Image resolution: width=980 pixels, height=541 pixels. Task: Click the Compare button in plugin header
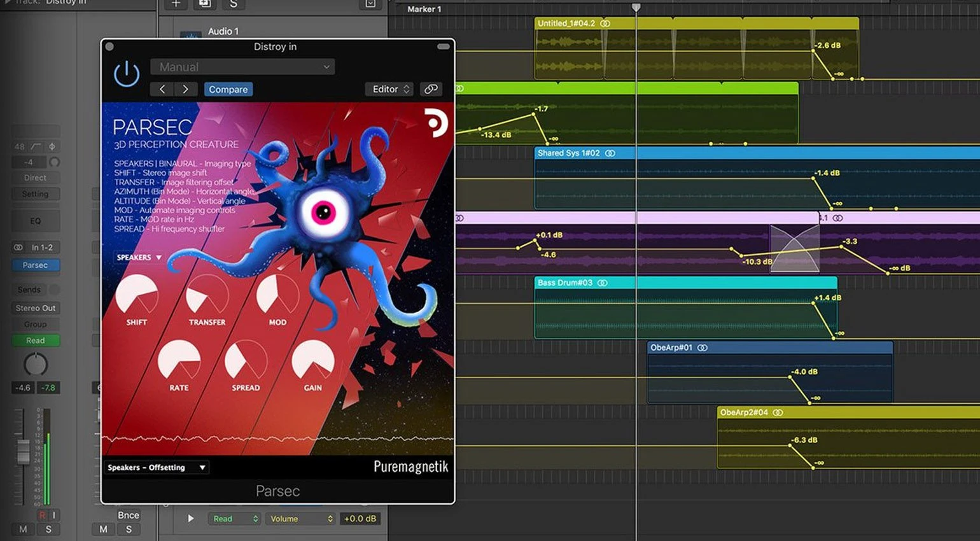tap(228, 89)
